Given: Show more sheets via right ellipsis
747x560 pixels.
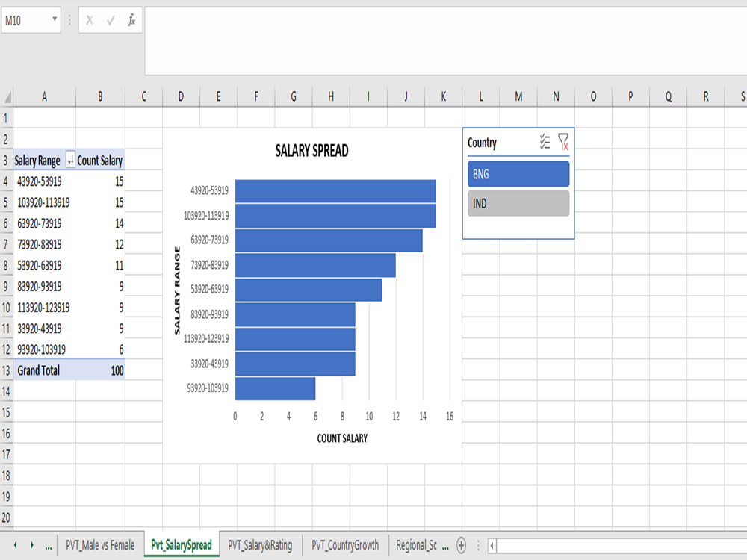Looking at the screenshot, I should pos(445,547).
